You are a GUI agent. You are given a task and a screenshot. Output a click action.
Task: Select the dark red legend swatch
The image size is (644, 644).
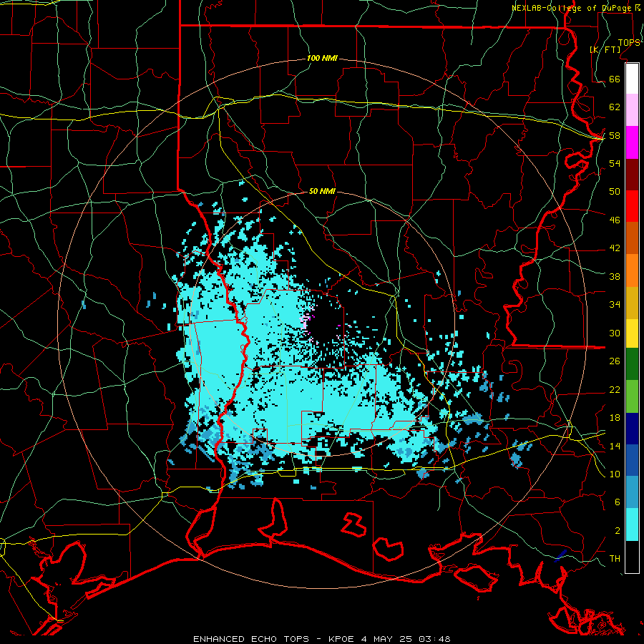point(632,174)
